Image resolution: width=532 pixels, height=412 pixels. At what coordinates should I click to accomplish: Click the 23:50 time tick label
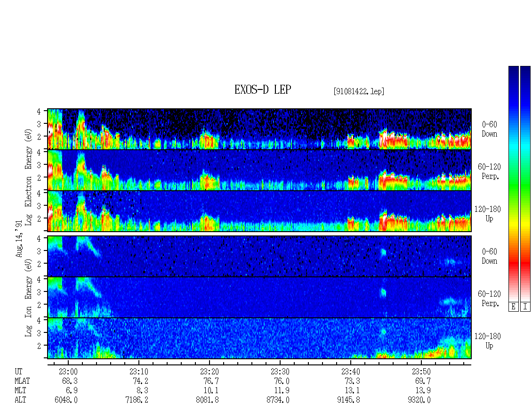(x=421, y=372)
